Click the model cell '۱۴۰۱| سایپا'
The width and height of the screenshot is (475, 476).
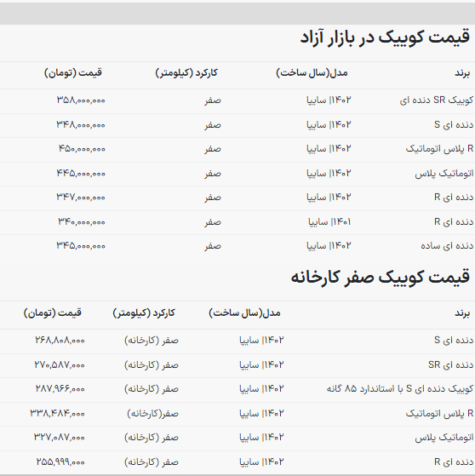[329, 222]
